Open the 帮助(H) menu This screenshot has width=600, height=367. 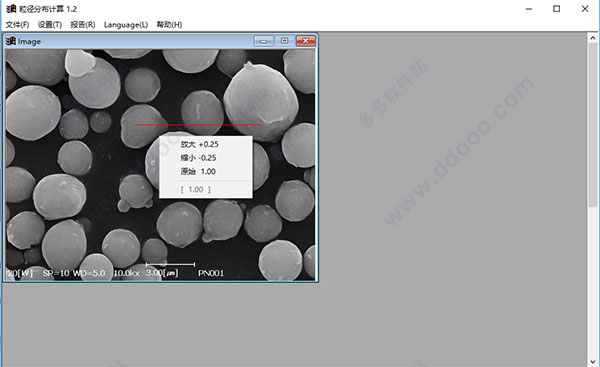coord(169,25)
